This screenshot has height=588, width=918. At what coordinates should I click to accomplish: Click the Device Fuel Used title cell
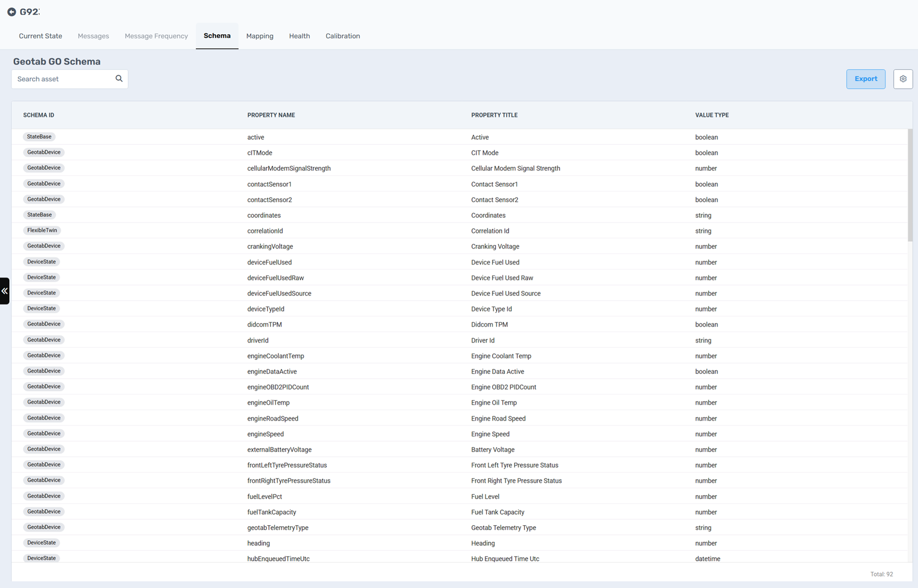pyautogui.click(x=495, y=262)
